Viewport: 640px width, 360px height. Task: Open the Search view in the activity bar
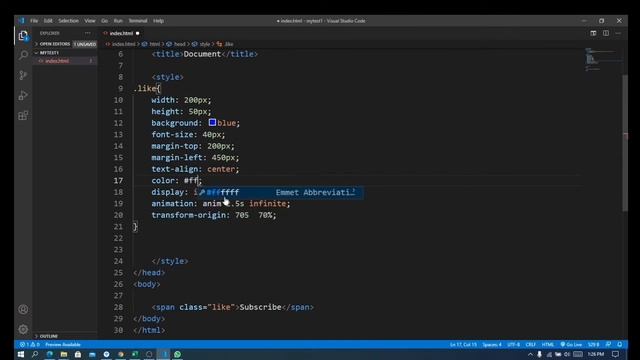[23, 55]
